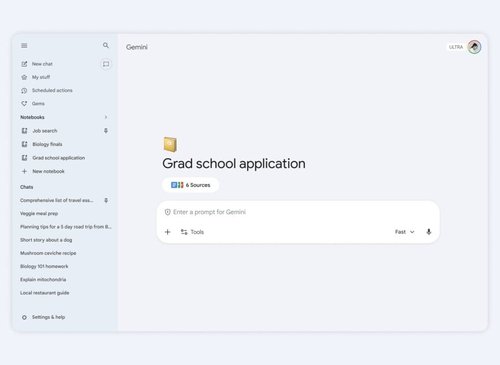The height and width of the screenshot is (365, 500).
Task: Click the Job search notebook icon
Action: tap(24, 131)
